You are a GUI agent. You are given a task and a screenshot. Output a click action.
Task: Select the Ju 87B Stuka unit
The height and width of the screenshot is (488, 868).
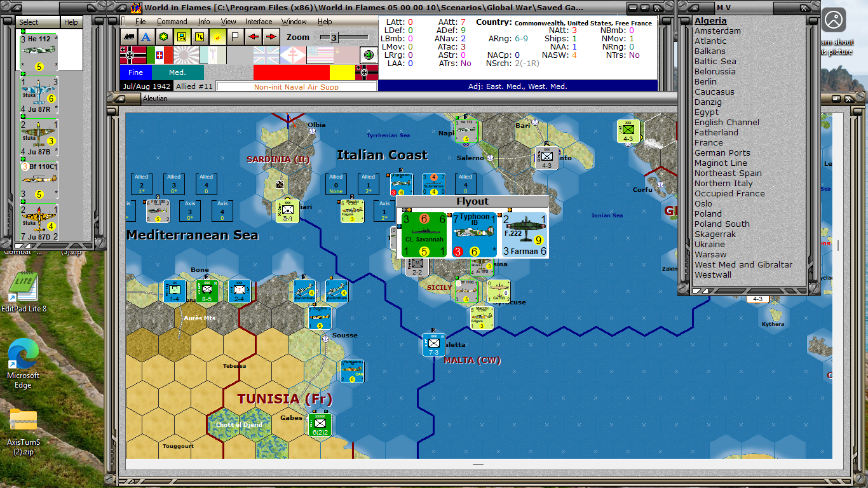pyautogui.click(x=39, y=137)
